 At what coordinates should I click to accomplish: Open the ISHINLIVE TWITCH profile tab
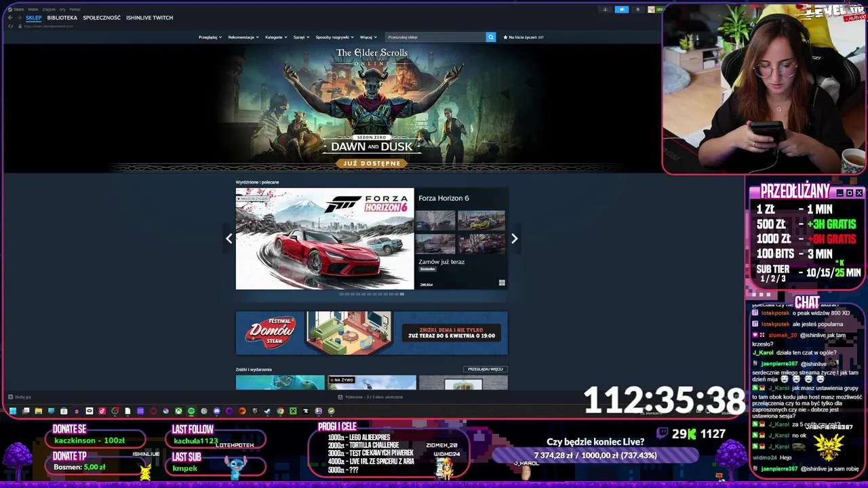point(149,18)
